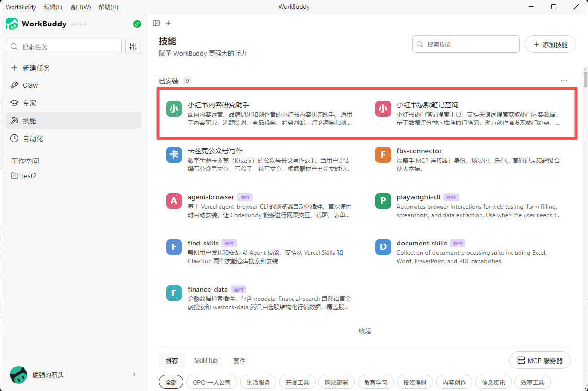Screen dimensions: 588x391
Task: Click the version text v4.10.4
Action: 78,24
